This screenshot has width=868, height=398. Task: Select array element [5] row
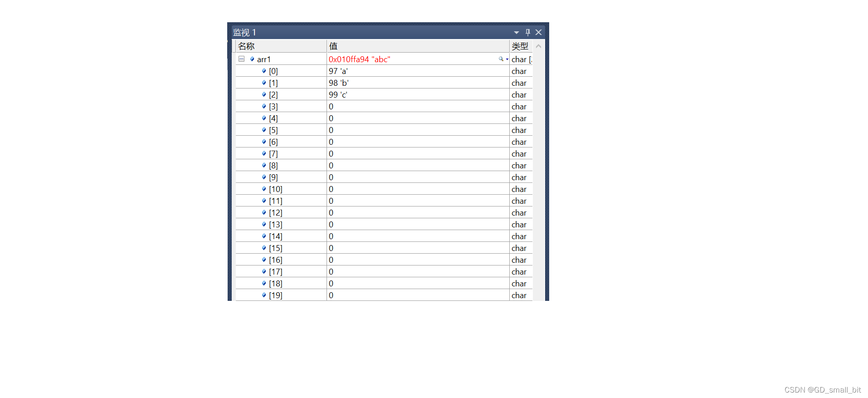click(x=384, y=130)
